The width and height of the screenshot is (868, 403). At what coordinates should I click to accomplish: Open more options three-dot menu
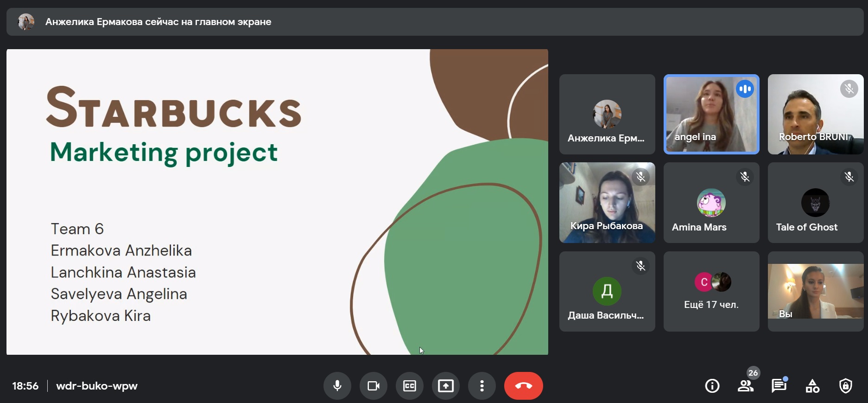tap(482, 386)
